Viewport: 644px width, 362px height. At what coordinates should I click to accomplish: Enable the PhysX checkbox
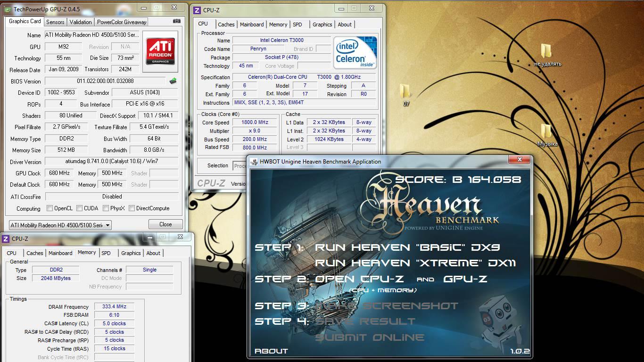pyautogui.click(x=105, y=208)
